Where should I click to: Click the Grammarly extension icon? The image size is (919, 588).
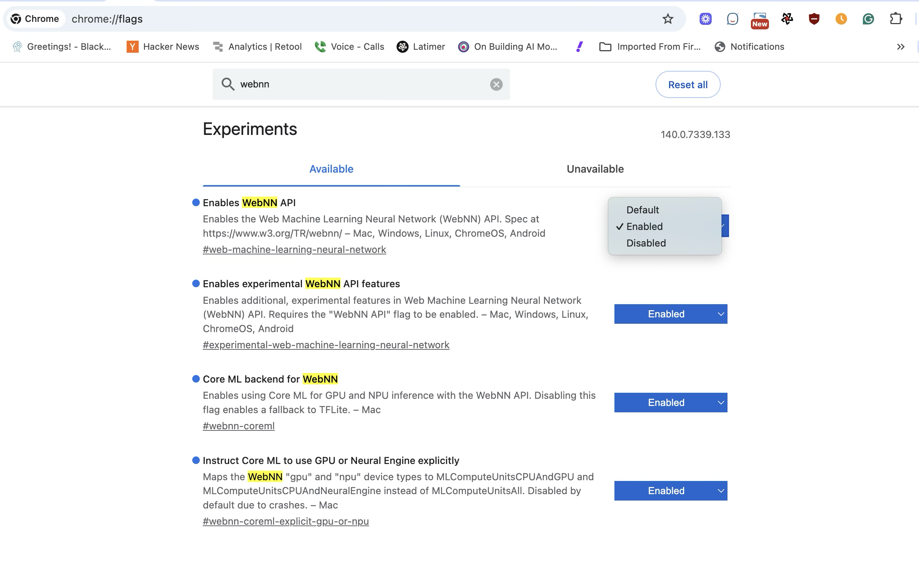tap(868, 19)
